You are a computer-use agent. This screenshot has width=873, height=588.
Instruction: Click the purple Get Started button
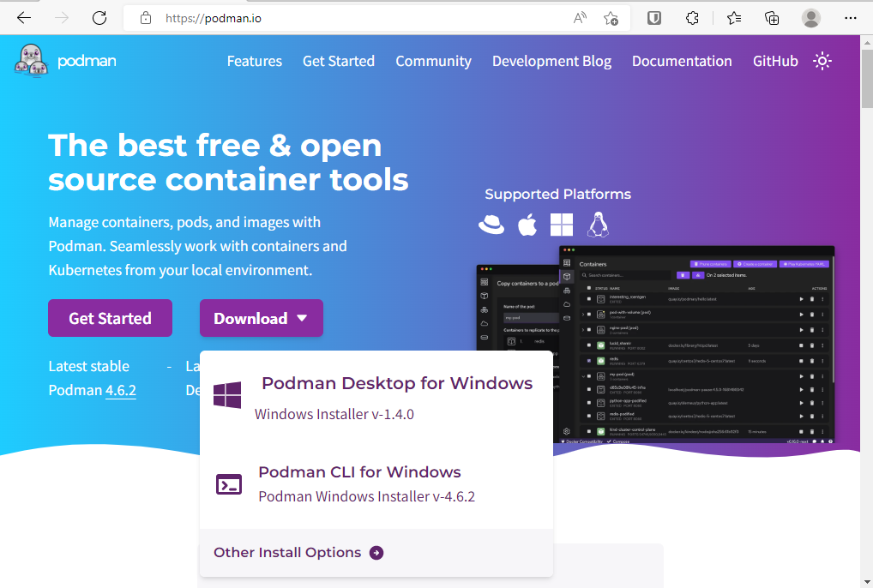[x=111, y=318]
